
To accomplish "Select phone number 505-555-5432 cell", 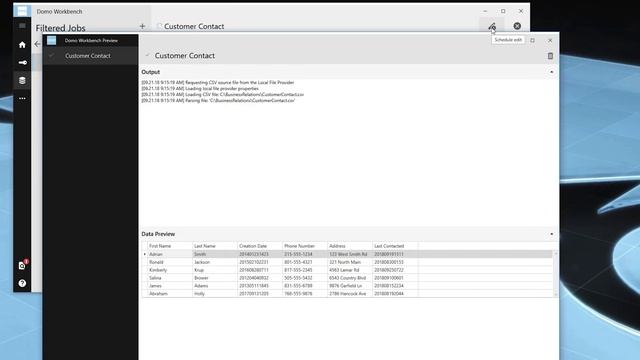I will click(x=304, y=278).
